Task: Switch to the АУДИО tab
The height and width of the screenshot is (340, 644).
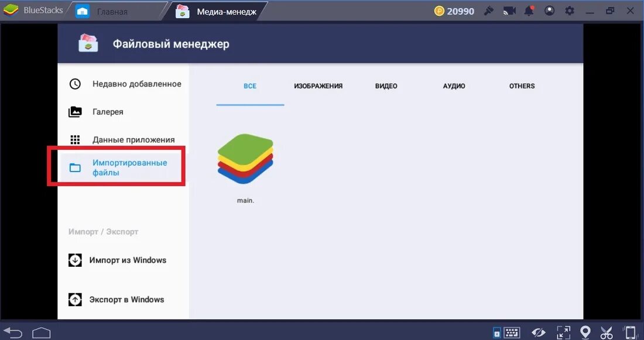Action: tap(454, 86)
